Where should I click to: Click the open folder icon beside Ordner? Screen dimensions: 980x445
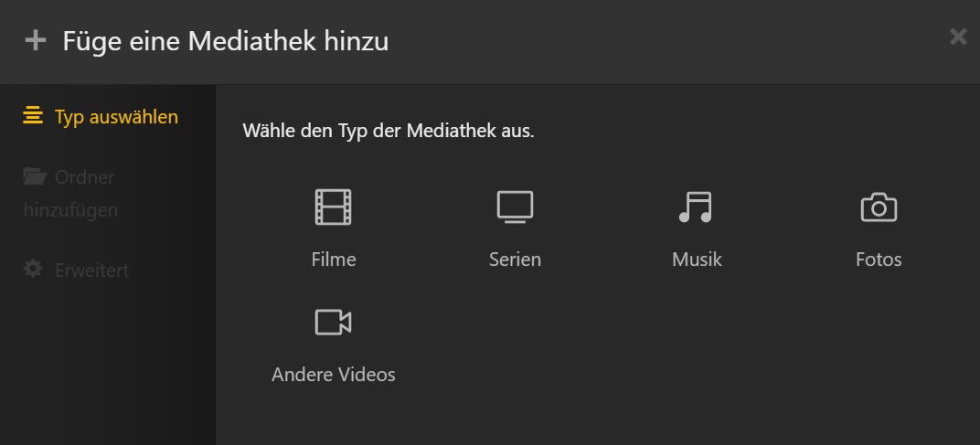pos(35,176)
